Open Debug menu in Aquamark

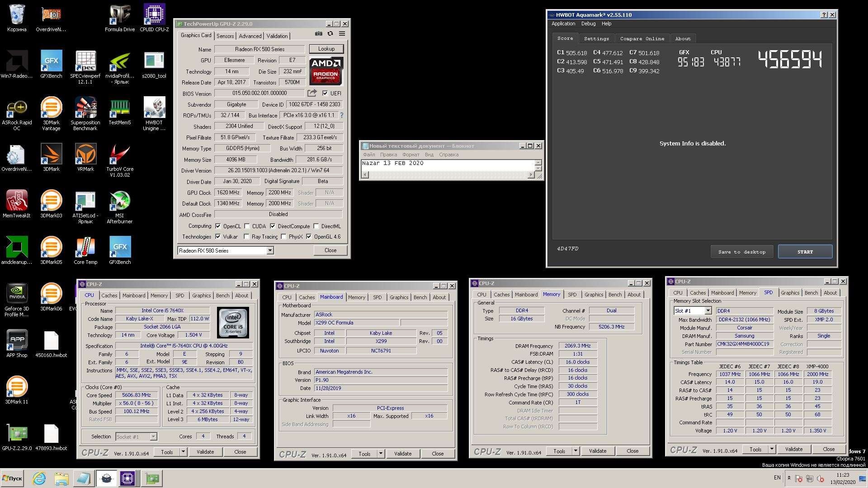[x=588, y=24]
